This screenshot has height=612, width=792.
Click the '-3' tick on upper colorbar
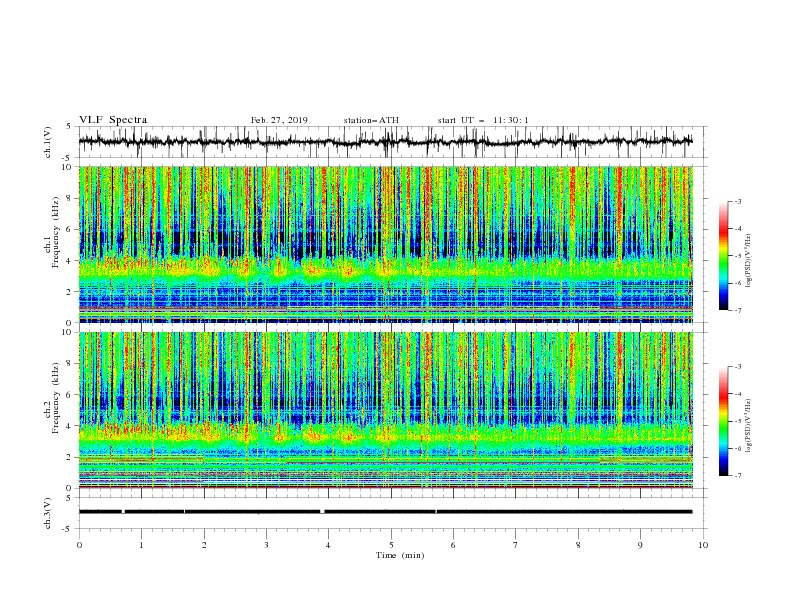pos(737,201)
